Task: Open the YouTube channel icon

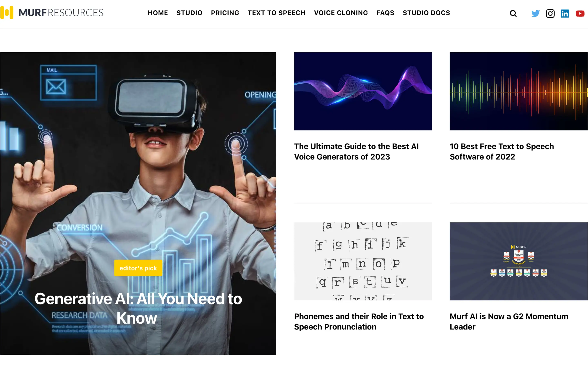Action: [580, 13]
